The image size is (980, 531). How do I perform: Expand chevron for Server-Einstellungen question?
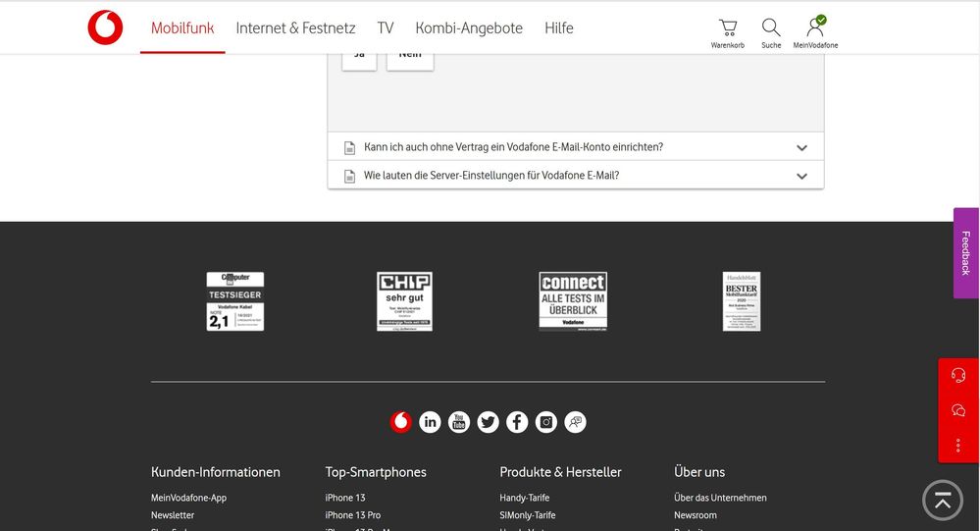[801, 176]
